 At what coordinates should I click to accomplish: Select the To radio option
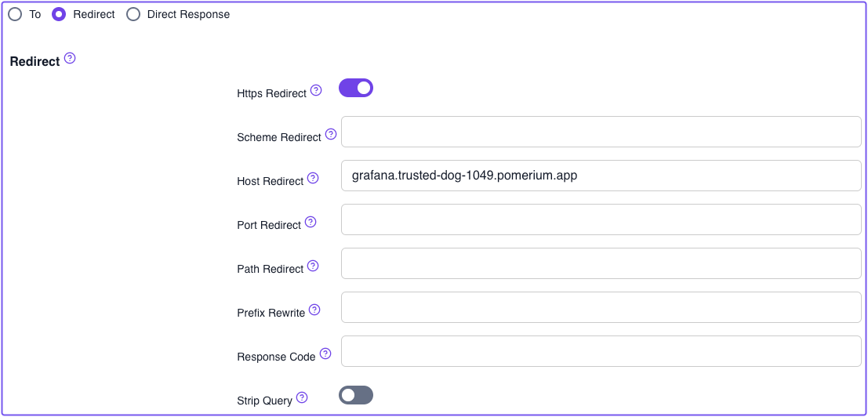pyautogui.click(x=15, y=15)
